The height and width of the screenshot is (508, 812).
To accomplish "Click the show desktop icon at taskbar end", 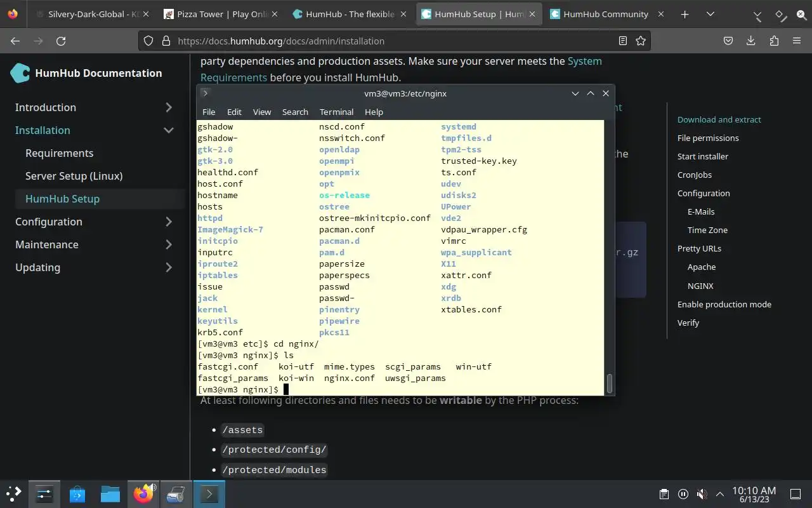I will click(795, 494).
